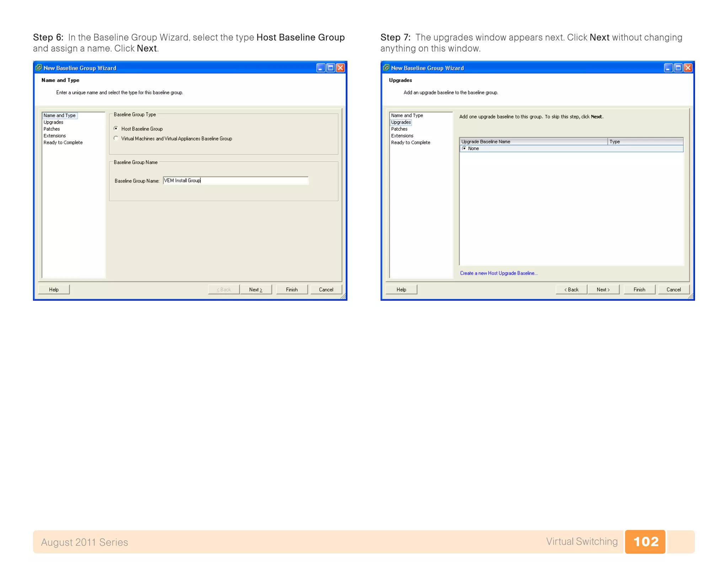Select Ready to Complete in Upgrades wizard

[x=411, y=142]
